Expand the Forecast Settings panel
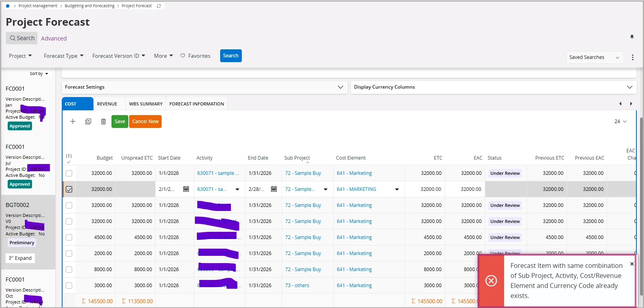The image size is (644, 308). click(x=340, y=87)
